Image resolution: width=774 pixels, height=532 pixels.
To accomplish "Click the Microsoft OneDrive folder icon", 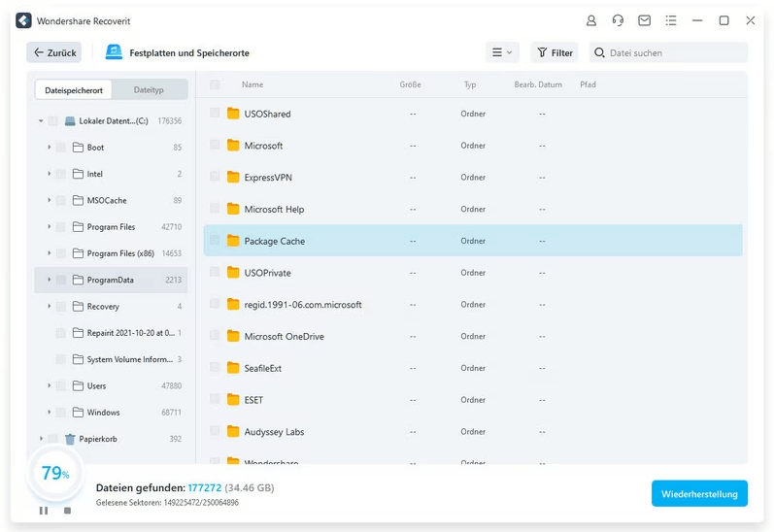I will [x=233, y=336].
